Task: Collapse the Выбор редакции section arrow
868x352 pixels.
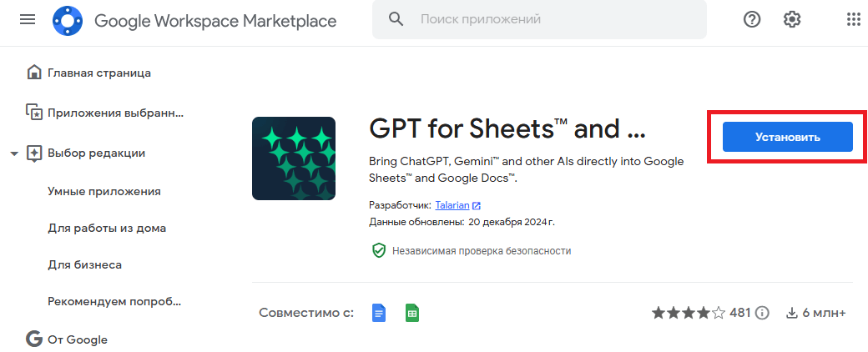Action: (x=14, y=153)
